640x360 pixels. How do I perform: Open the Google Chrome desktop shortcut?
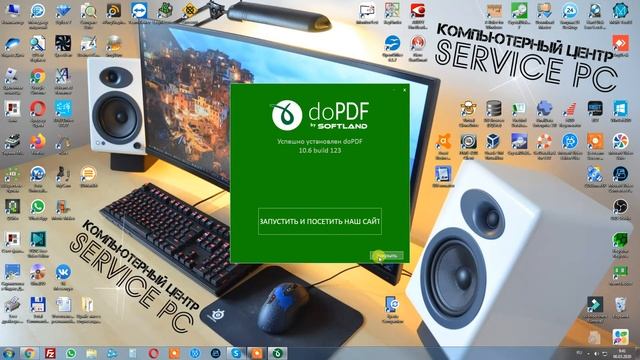[38, 80]
